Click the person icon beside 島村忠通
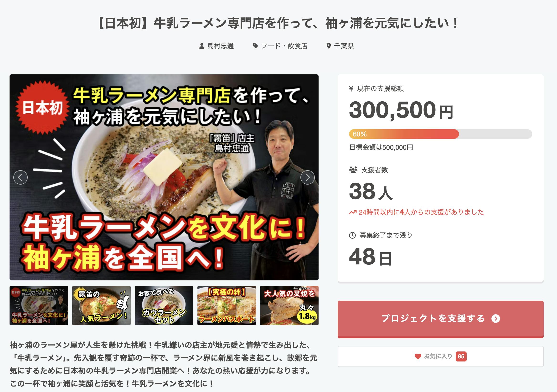This screenshot has width=557, height=392. 201,46
